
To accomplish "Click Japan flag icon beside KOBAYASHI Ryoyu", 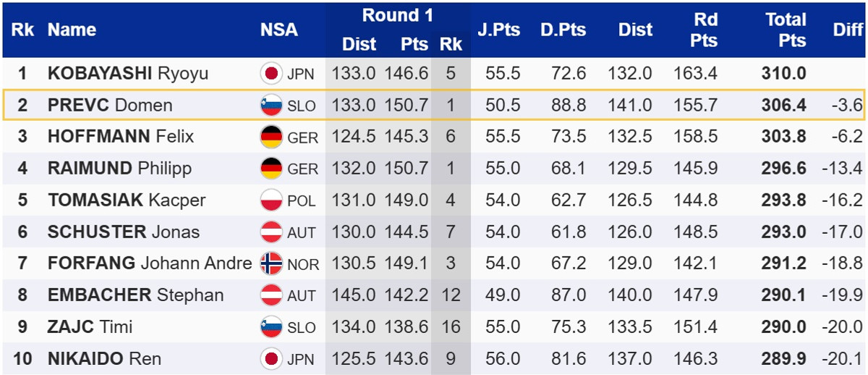I will pos(271,73).
